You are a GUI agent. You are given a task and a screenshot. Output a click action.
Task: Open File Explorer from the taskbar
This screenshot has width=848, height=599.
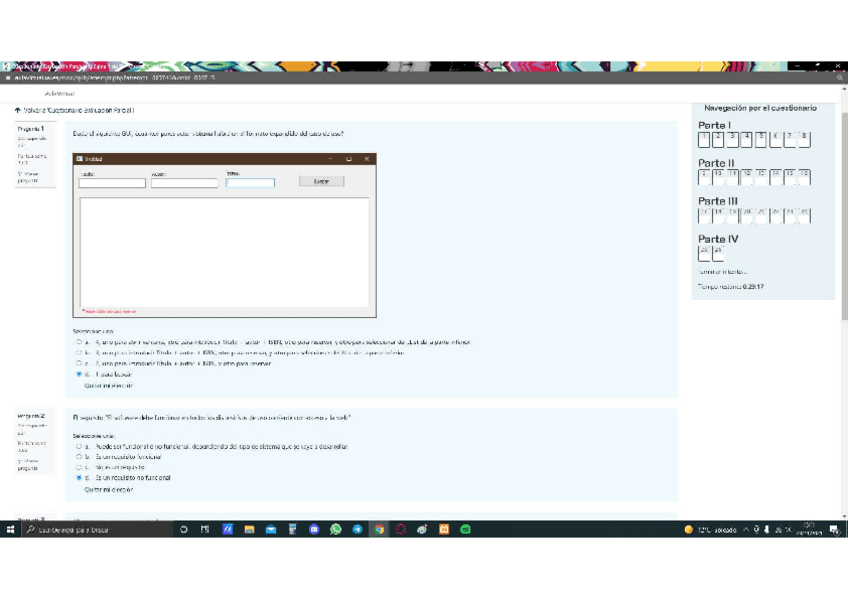coord(249,530)
